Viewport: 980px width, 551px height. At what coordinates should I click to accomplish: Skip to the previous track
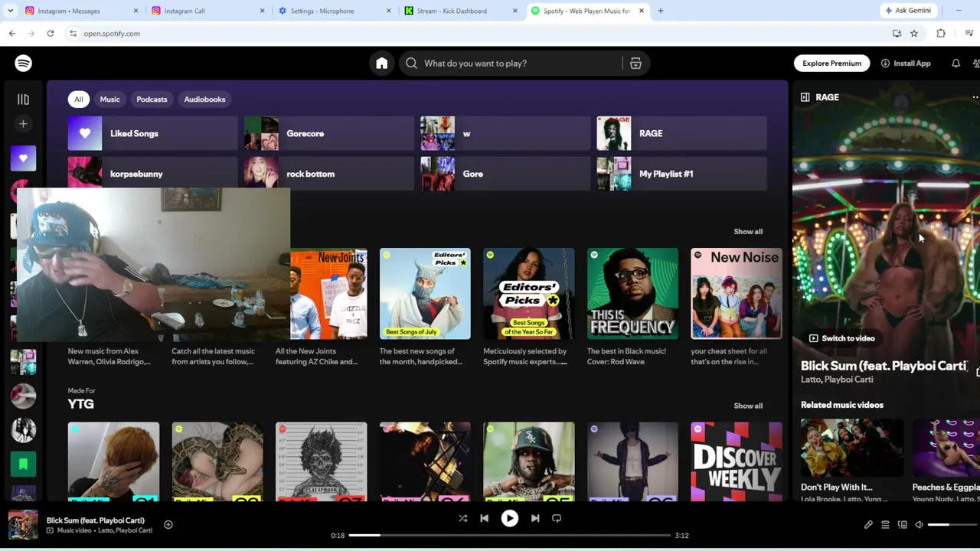tap(484, 519)
